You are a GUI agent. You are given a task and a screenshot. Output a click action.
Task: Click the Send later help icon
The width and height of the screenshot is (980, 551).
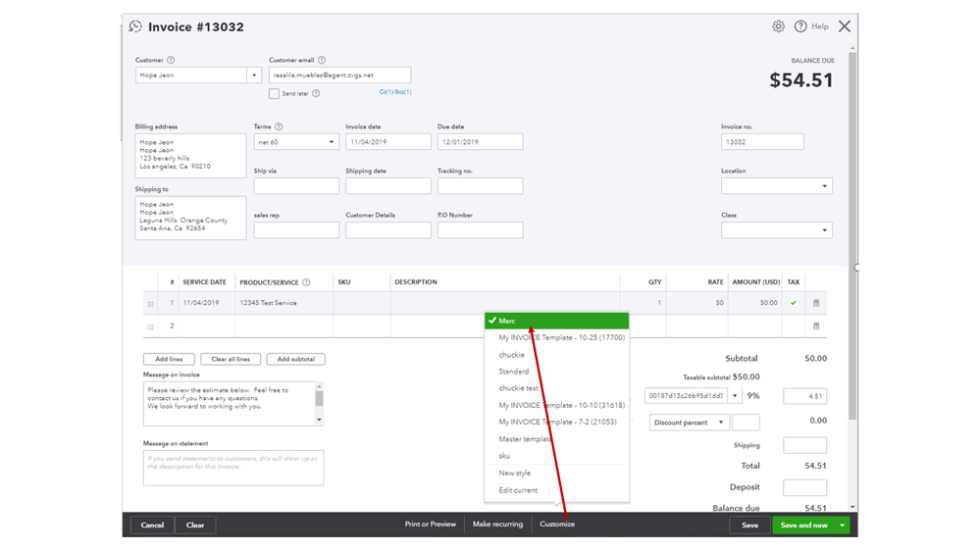pyautogui.click(x=316, y=94)
